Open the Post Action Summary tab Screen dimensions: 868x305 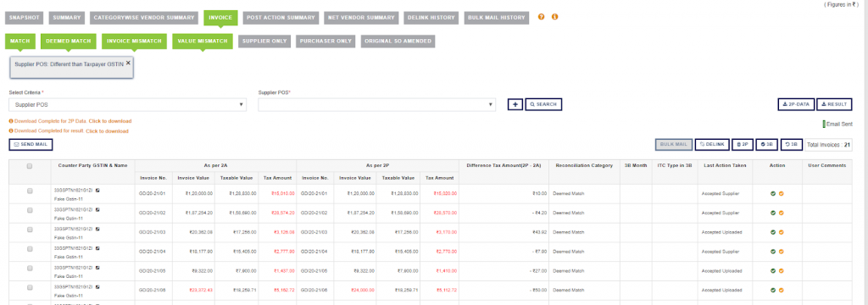point(281,18)
